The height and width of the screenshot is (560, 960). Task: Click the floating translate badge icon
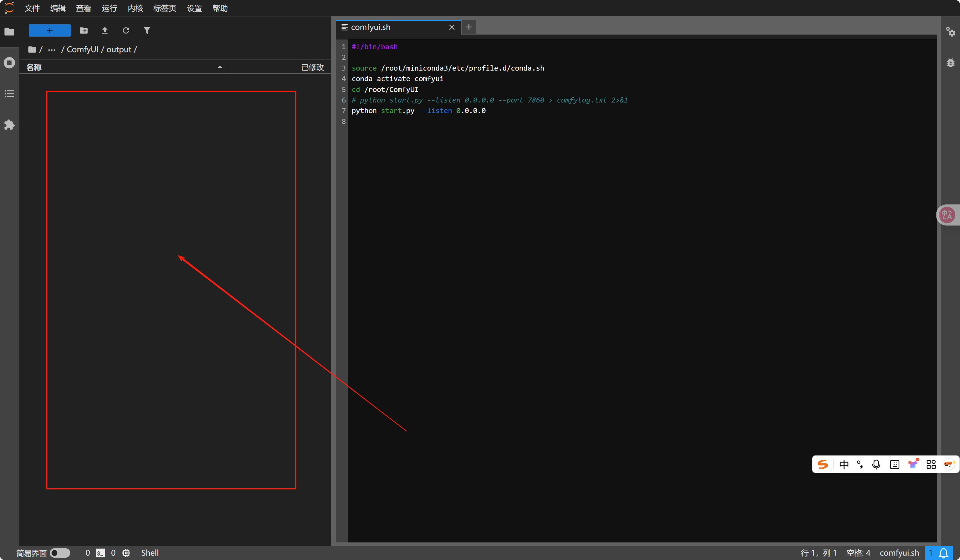pos(947,215)
